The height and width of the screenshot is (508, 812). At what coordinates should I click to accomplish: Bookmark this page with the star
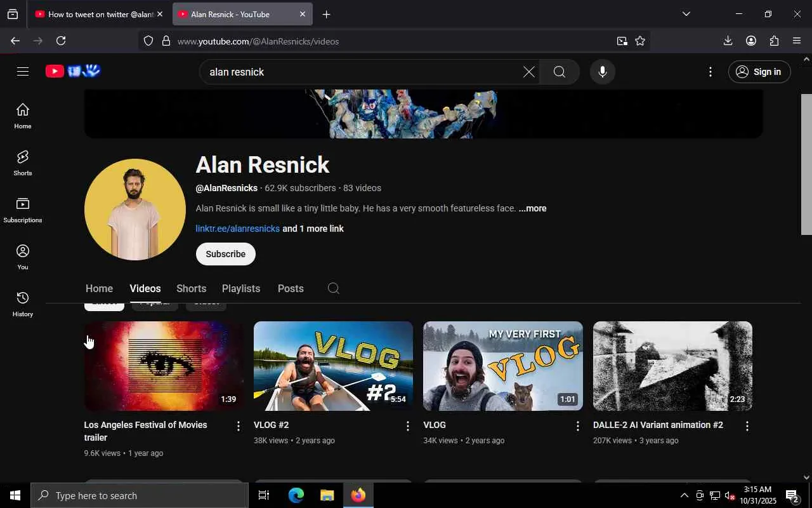[x=640, y=41]
